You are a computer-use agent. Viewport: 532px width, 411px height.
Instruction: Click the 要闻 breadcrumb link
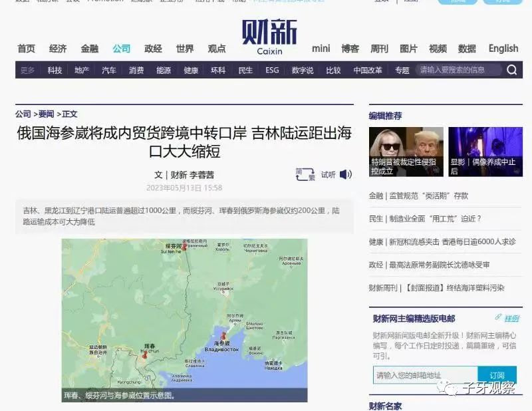click(46, 114)
